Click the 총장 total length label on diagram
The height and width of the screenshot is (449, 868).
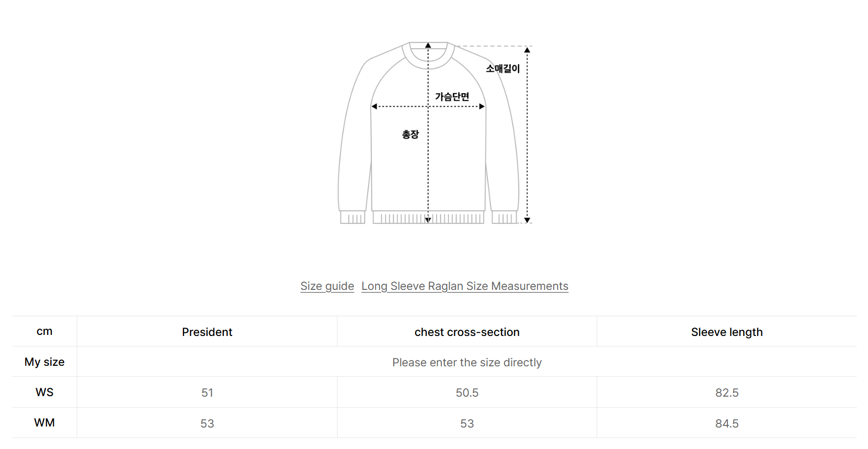410,134
